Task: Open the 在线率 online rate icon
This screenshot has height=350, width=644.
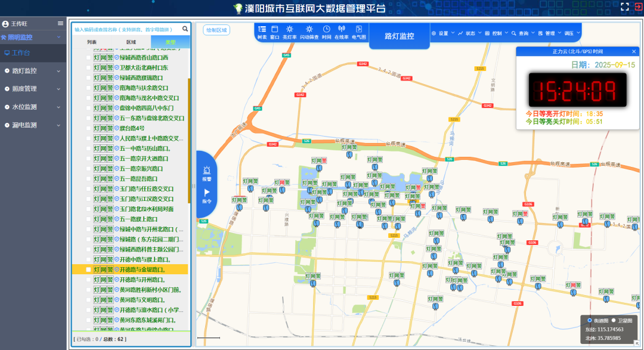Action: click(x=342, y=29)
